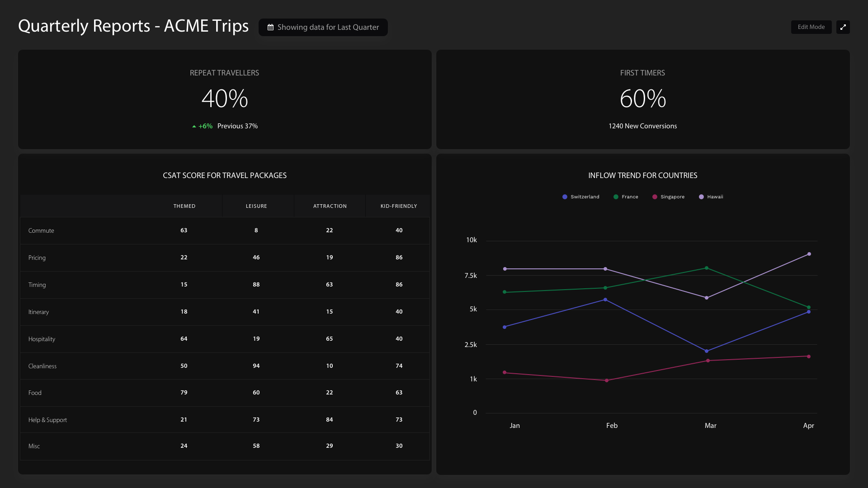Click France data point for Mar
868x488 pixels.
pyautogui.click(x=707, y=268)
